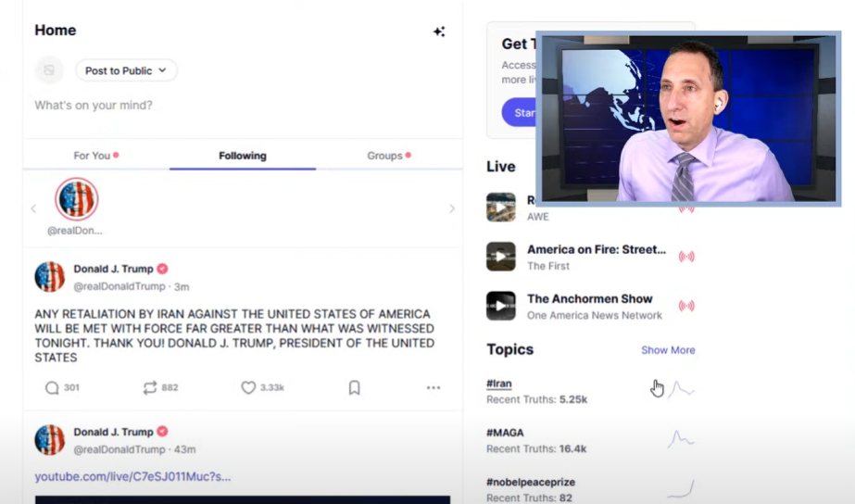Viewport: 855px width, 504px height.
Task: Click the webcam overlay video
Action: [688, 119]
